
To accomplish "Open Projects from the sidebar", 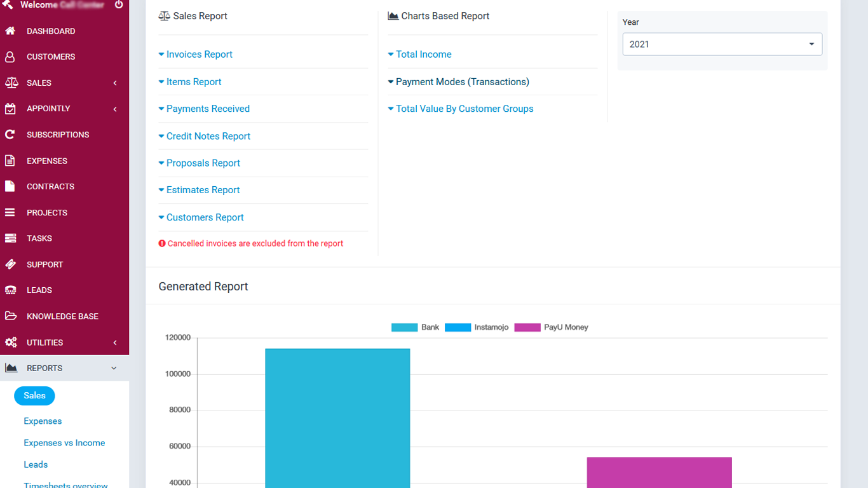I will [x=47, y=213].
